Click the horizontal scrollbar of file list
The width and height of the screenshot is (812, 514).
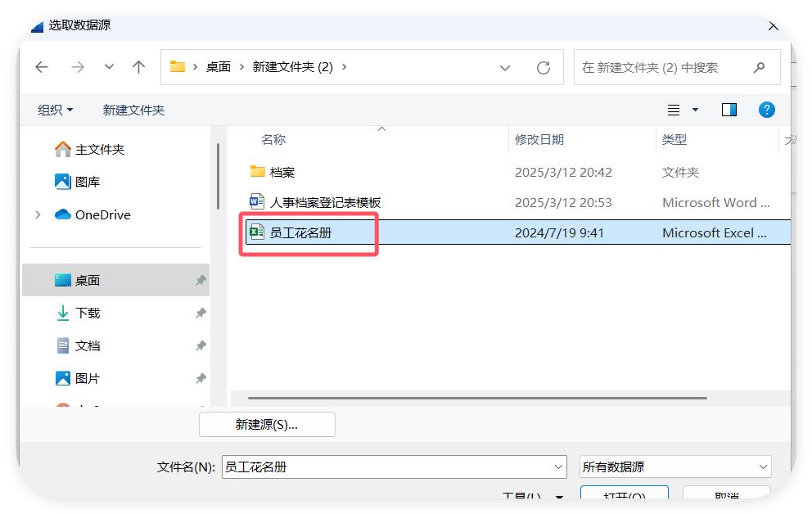point(477,398)
